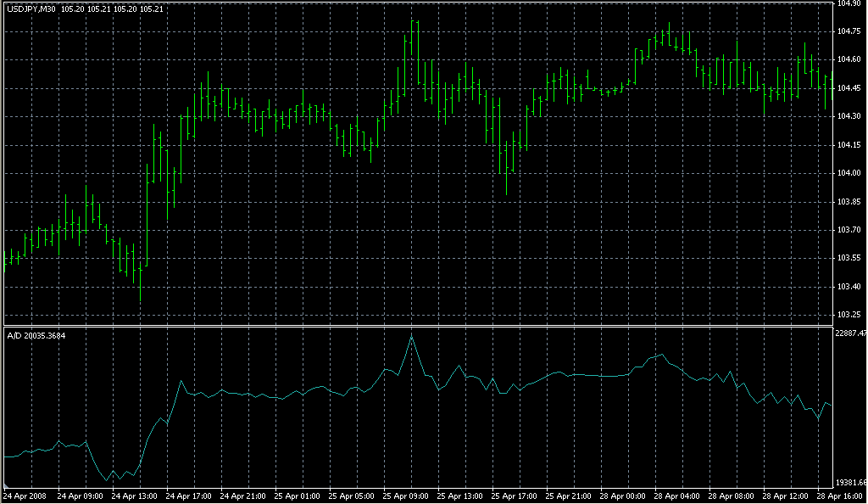Click the 103.25 price scale label
This screenshot has width=868, height=504.
pos(849,315)
